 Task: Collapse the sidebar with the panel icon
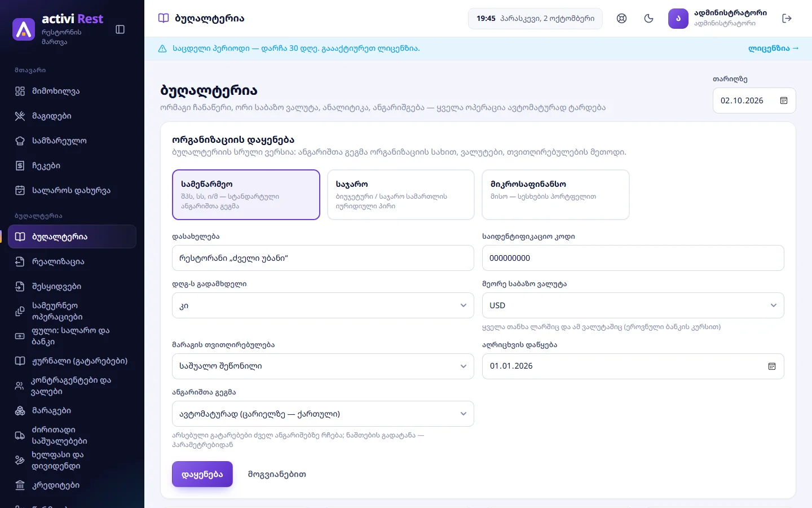click(x=120, y=29)
